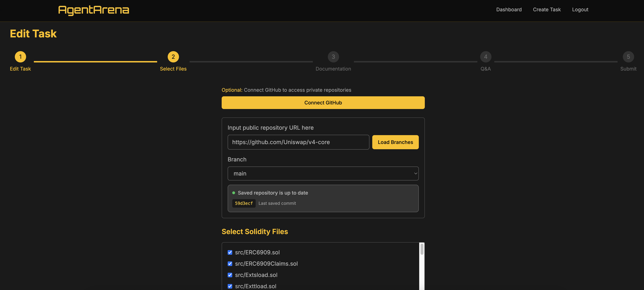Screen dimensions: 644x290
Task: Click the Load Branches button
Action: tap(395, 142)
